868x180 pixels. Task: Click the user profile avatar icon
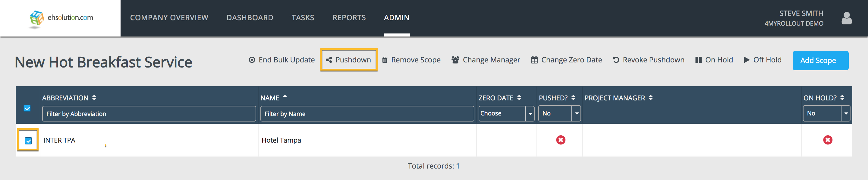846,18
